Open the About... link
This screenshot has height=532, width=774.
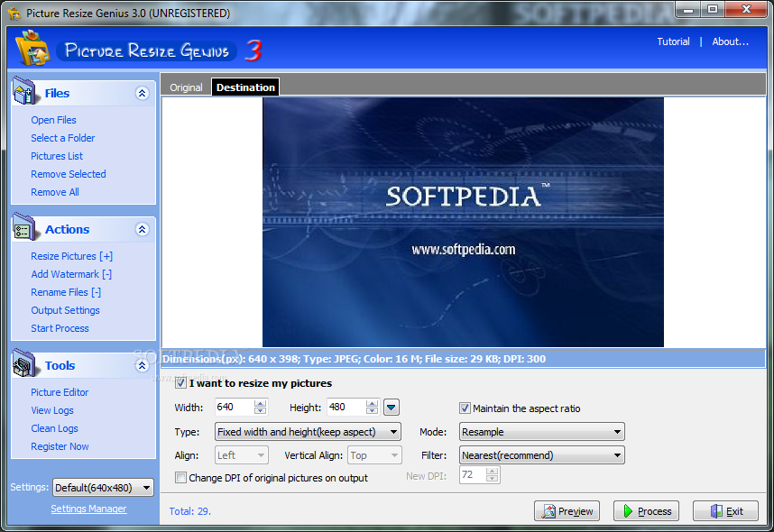(730, 42)
